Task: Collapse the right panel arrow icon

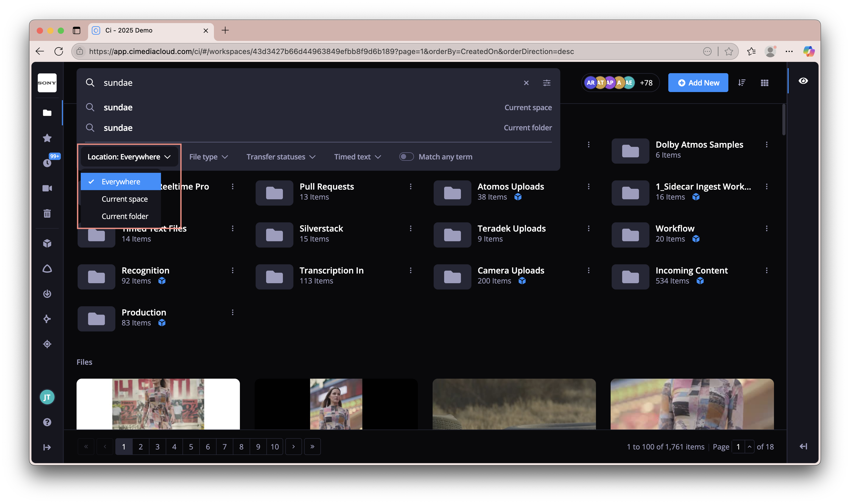Action: tap(803, 446)
